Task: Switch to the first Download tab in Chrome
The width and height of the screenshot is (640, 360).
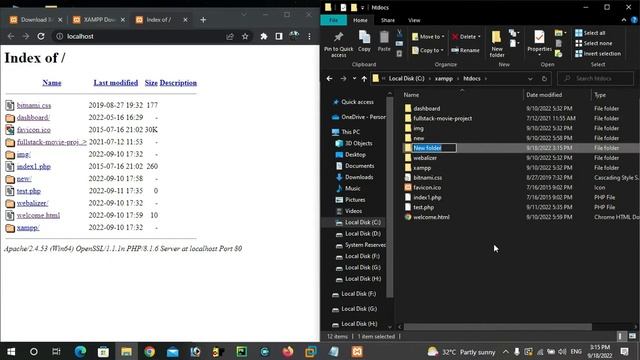Action: click(x=36, y=20)
